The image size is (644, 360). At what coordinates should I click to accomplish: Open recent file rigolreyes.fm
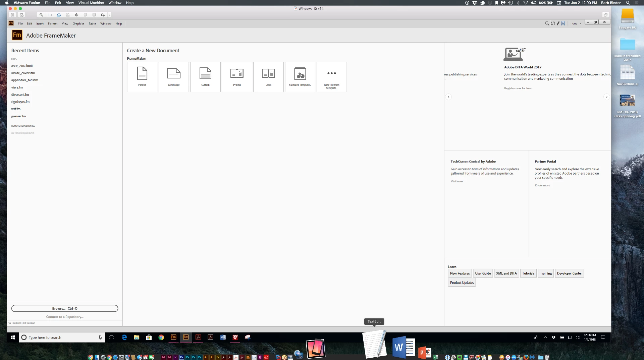(x=20, y=102)
